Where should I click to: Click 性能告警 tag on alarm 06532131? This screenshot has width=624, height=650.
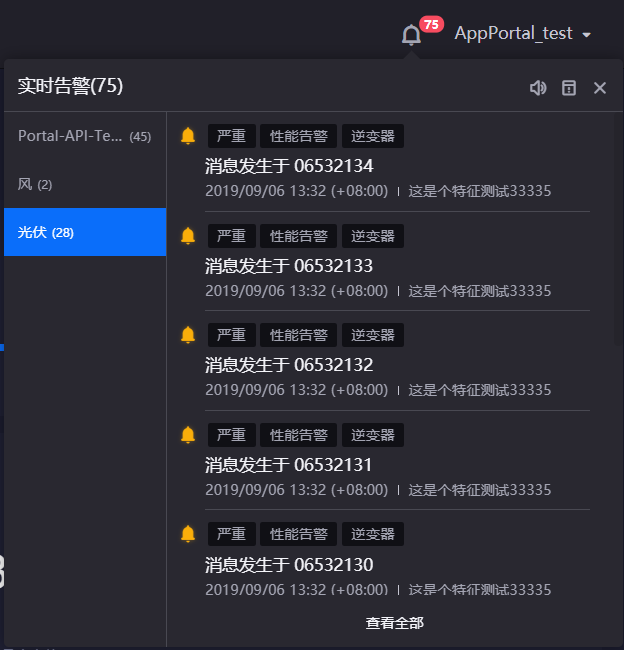(x=299, y=435)
